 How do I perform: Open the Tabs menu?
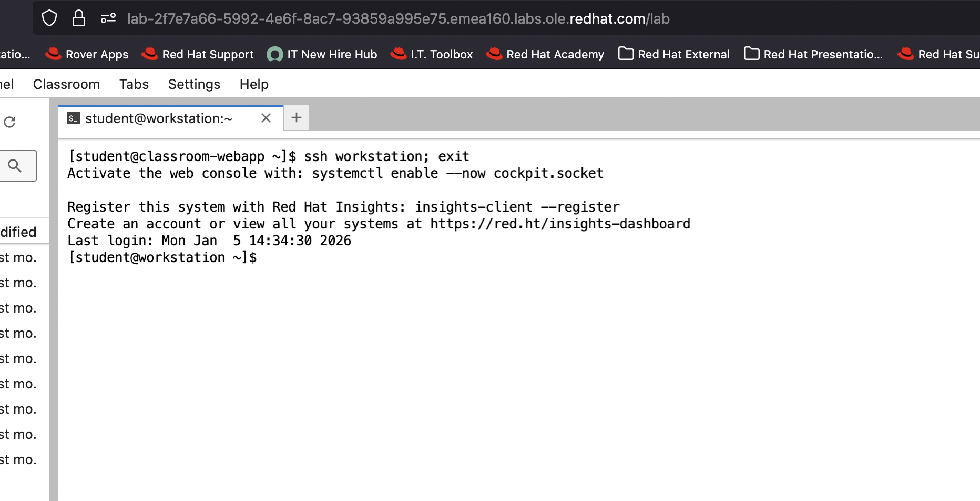click(x=134, y=84)
